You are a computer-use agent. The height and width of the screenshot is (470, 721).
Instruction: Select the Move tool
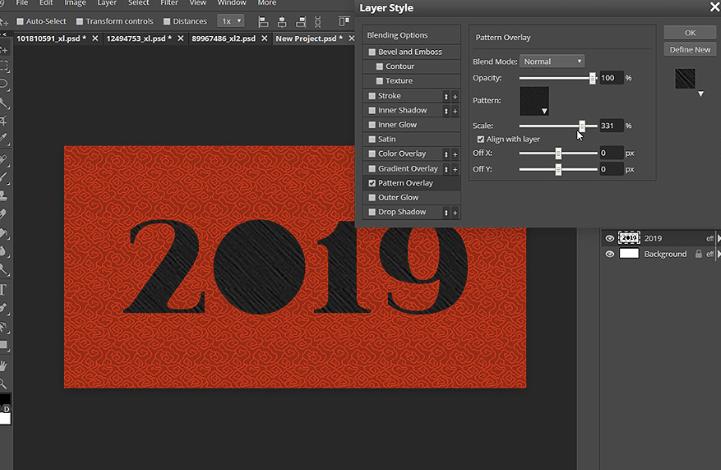[4, 49]
